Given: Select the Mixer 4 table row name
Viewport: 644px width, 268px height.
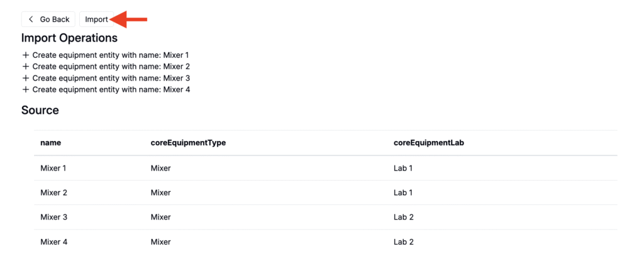Looking at the screenshot, I should click(x=53, y=242).
